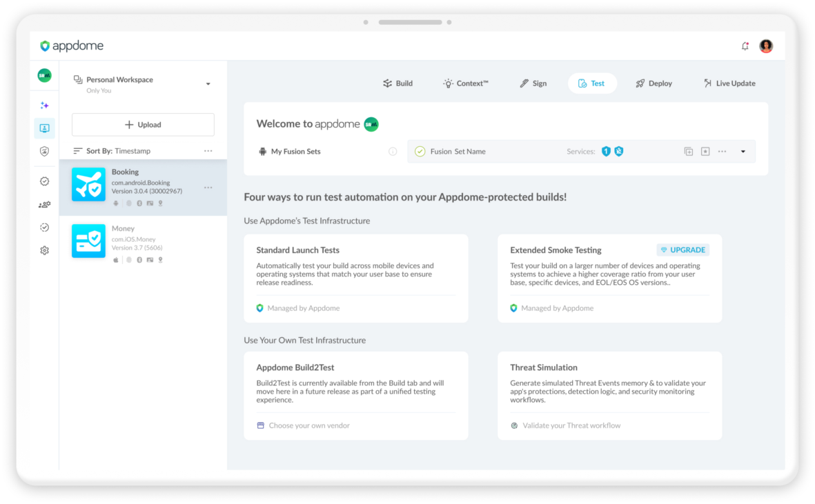Open the user profile avatar
Screen dimensions: 815x504
(x=765, y=46)
